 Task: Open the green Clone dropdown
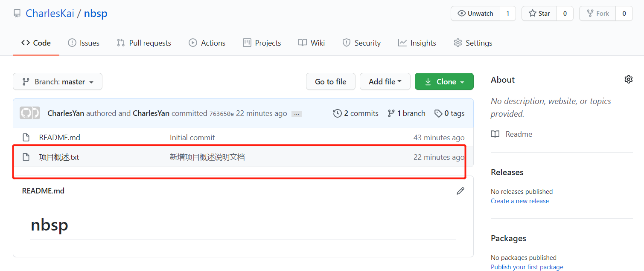444,81
